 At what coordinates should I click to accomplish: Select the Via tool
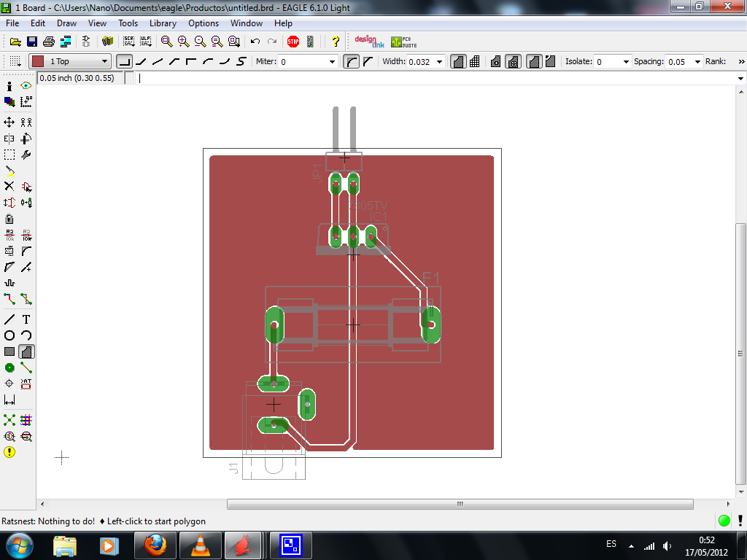click(x=9, y=367)
